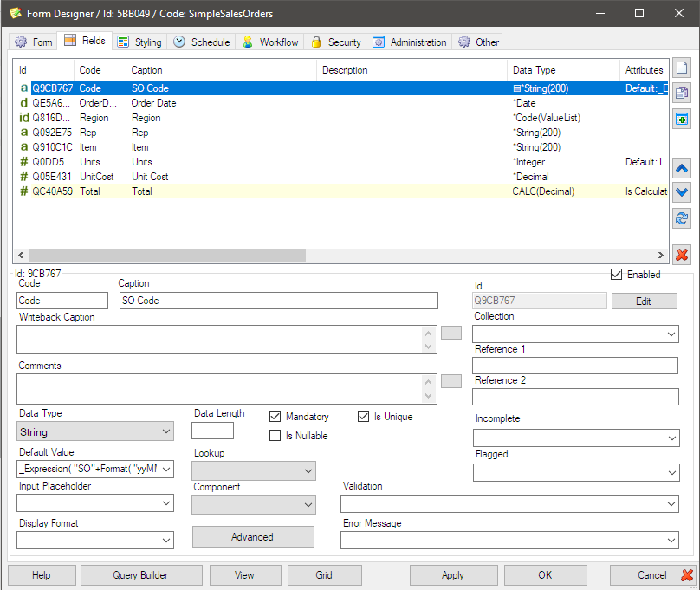This screenshot has height=590, width=700.
Task: Delete field using red X icon
Action: pos(682,254)
